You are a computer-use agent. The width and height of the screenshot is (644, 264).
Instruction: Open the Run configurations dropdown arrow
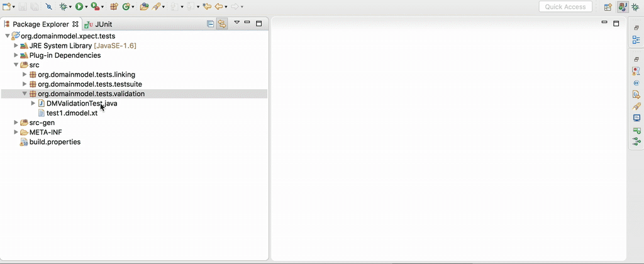[86, 7]
